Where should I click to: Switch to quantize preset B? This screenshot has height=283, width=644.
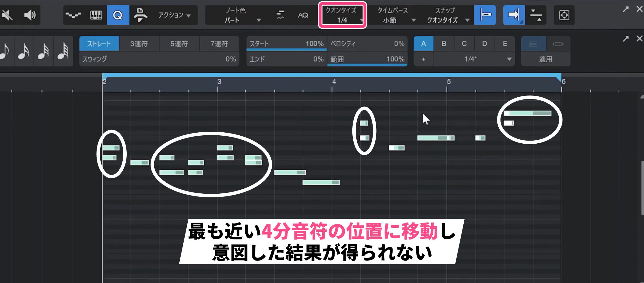click(x=443, y=44)
